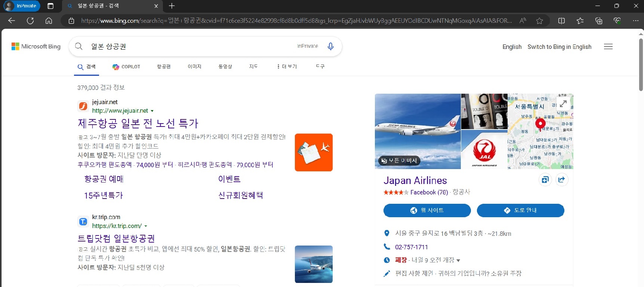Open 트립닷컴 일본항공권 result
The height and width of the screenshot is (287, 644).
[116, 238]
